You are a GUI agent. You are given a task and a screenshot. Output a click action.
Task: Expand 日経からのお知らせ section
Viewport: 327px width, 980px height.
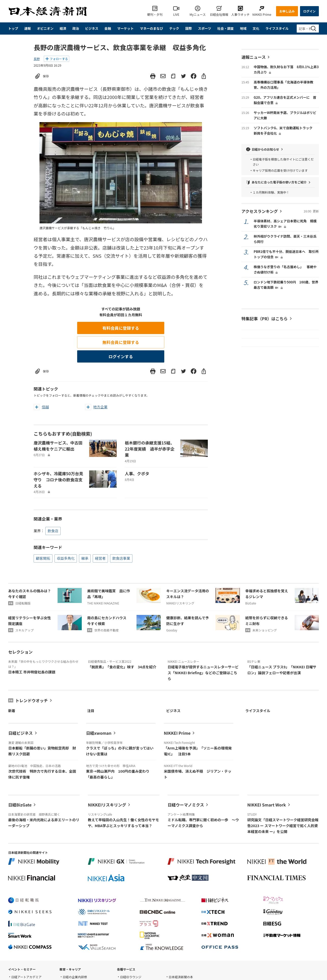265,150
